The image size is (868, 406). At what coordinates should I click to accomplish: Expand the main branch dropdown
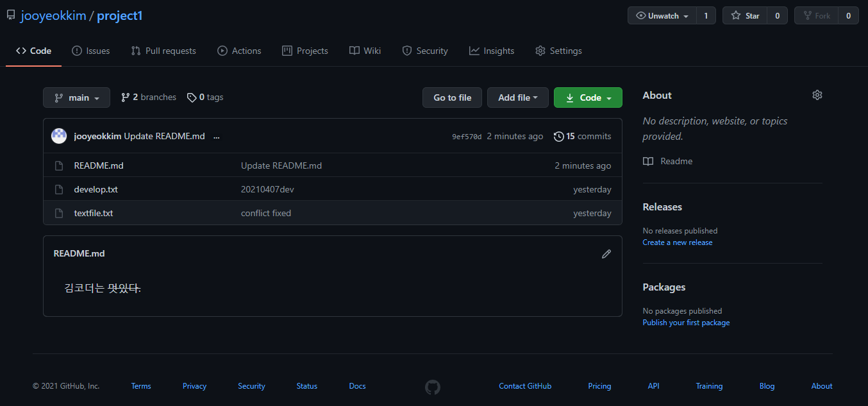click(x=76, y=97)
